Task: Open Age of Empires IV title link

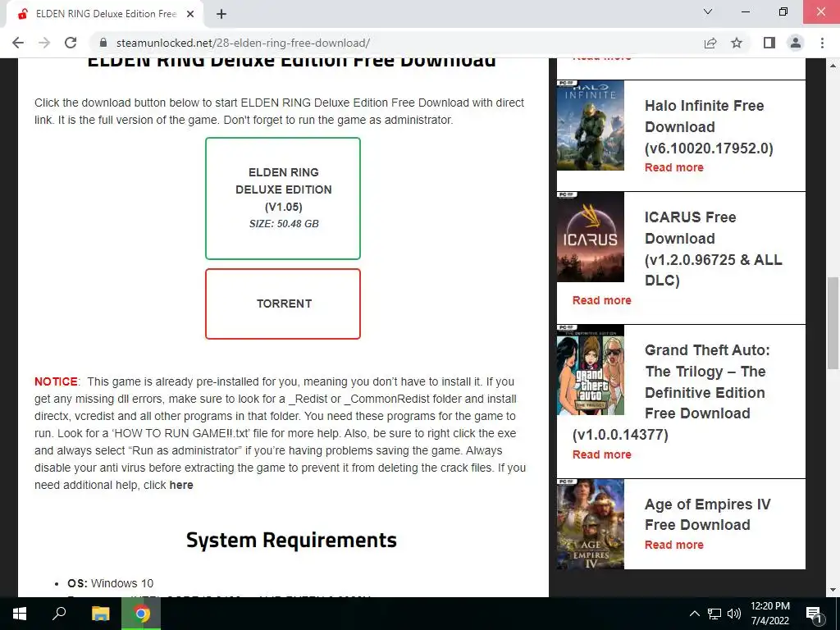Action: click(707, 514)
